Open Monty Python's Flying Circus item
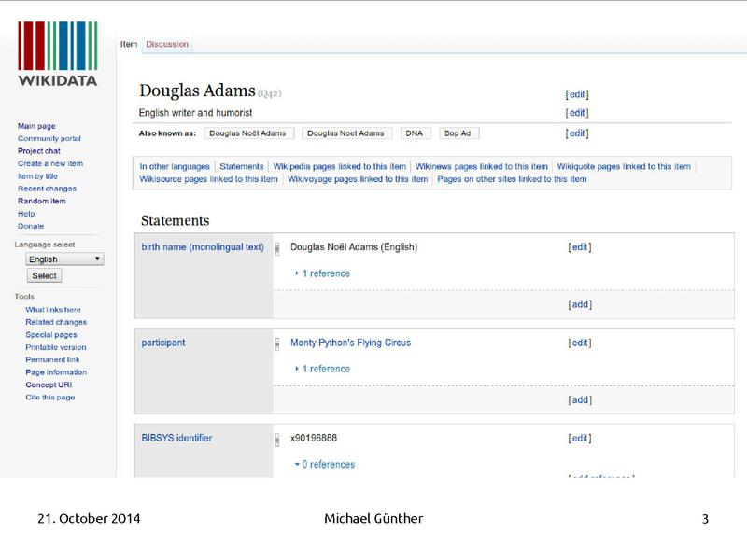This screenshot has height=560, width=747. click(x=351, y=343)
